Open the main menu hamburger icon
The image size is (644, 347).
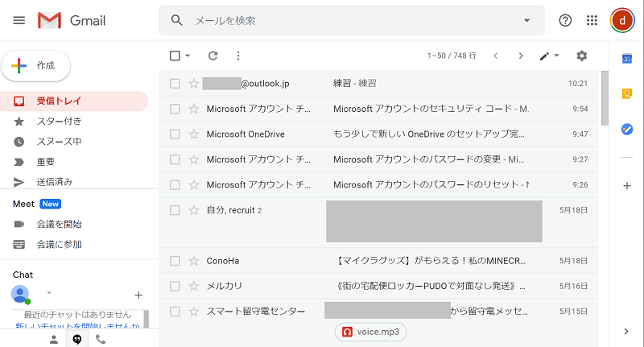(x=19, y=20)
